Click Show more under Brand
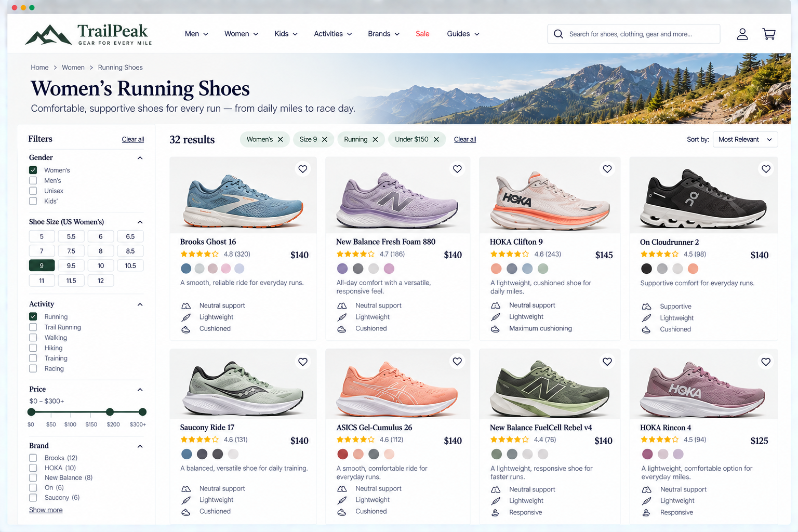This screenshot has height=532, width=798. (x=46, y=510)
